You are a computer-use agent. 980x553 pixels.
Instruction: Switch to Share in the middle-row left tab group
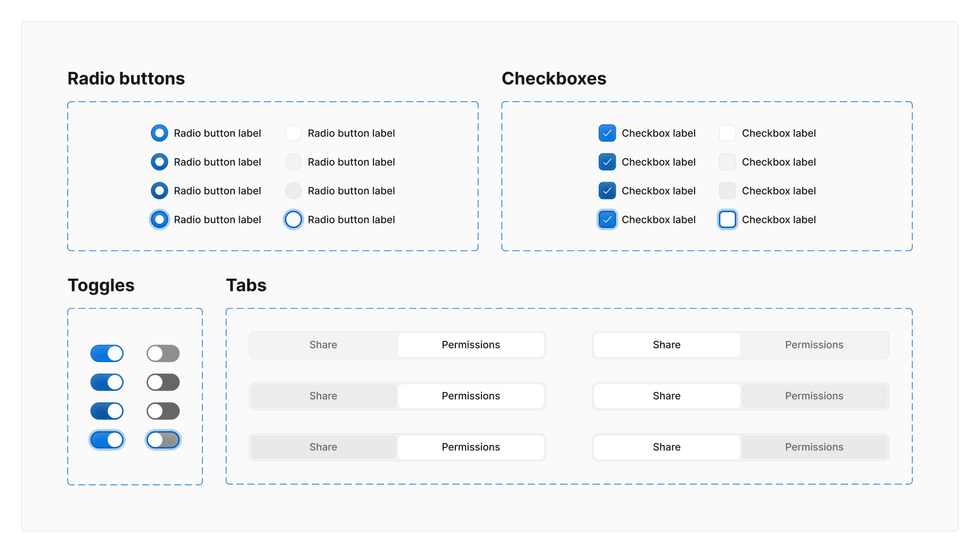323,396
